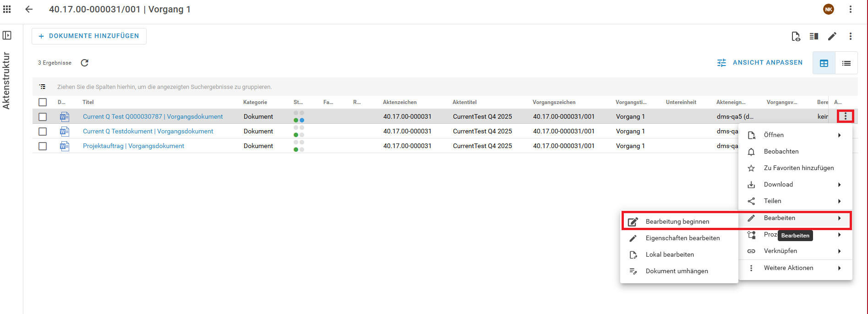The width and height of the screenshot is (868, 314).
Task: Sort by Aktenzeichen column header
Action: point(399,102)
